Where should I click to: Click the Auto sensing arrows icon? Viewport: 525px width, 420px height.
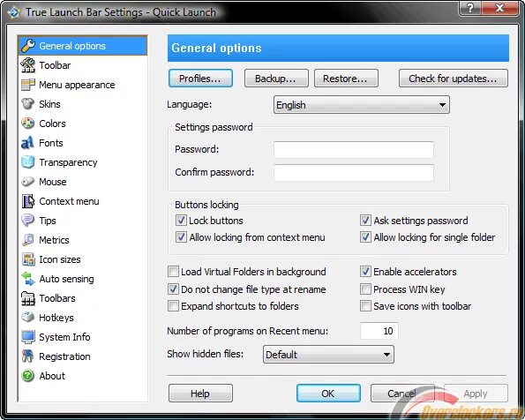pos(27,279)
